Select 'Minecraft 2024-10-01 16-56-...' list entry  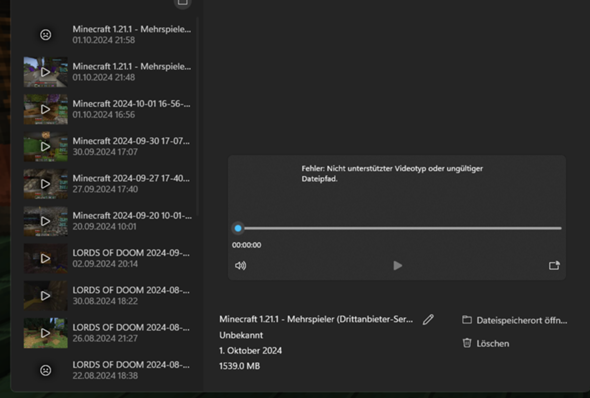tap(108, 109)
